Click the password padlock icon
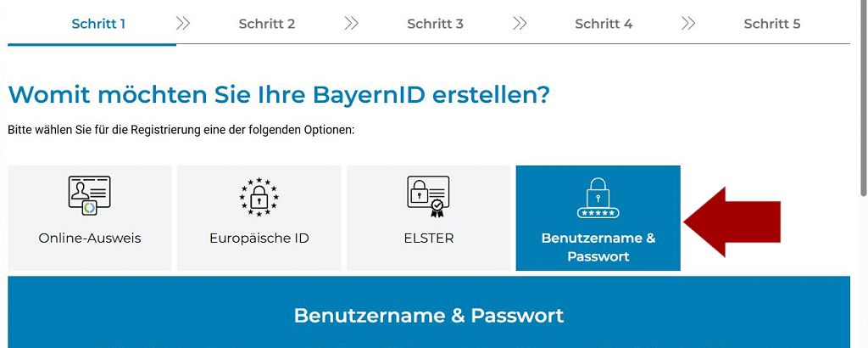This screenshot has height=348, width=868. pyautogui.click(x=598, y=198)
